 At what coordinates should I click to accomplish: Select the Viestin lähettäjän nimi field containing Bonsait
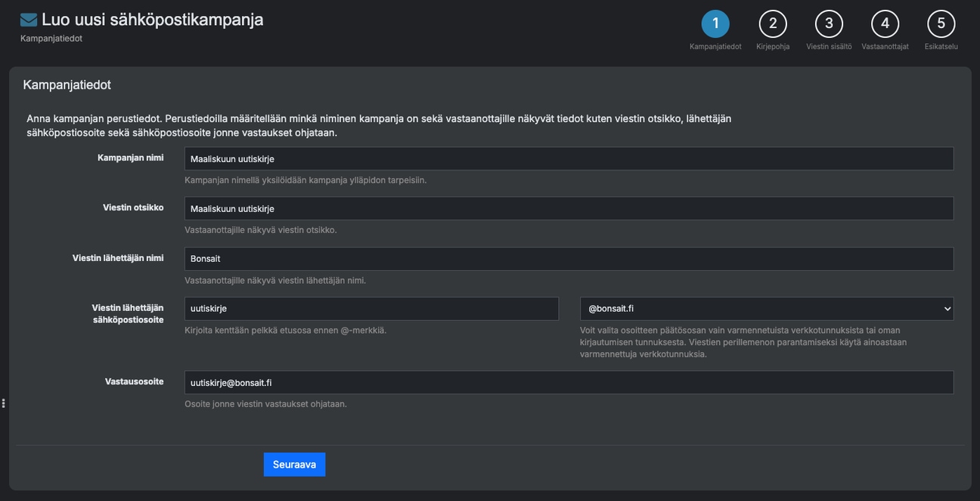tap(568, 259)
